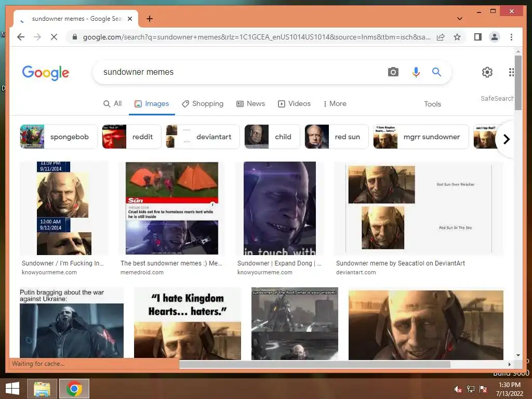Open 'The best sundowner memes' link

coord(171,263)
